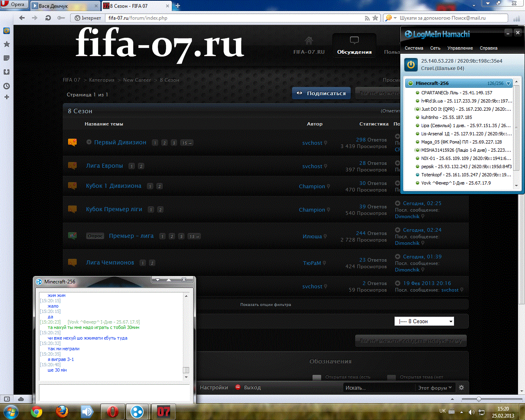Open the 13 page jump of Премьер - лига
The width and height of the screenshot is (525, 420).
pyautogui.click(x=194, y=236)
